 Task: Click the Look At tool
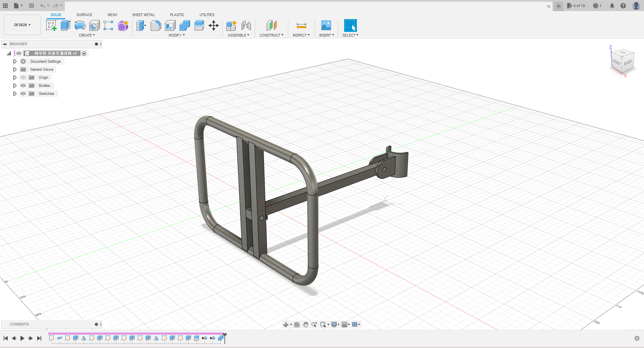[x=297, y=325]
